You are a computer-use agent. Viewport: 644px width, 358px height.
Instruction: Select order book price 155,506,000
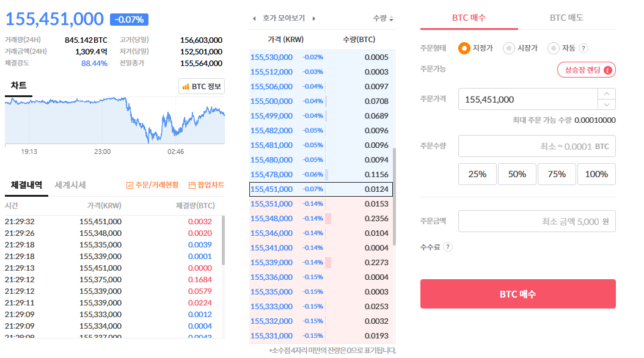(271, 87)
